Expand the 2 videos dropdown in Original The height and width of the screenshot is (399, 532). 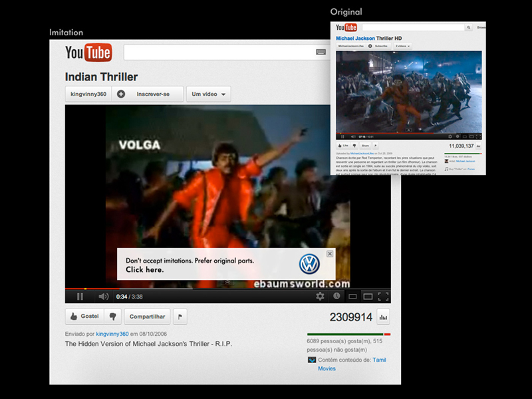[x=402, y=46]
